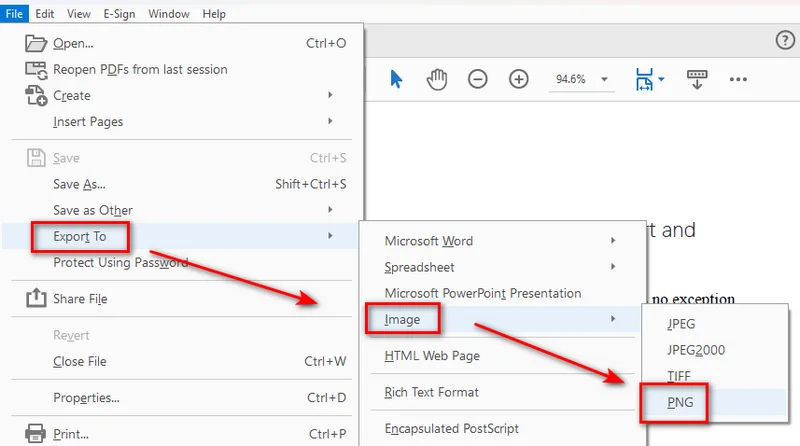Screen dimensions: 800x446
Task: Open the Window menu
Action: tap(169, 14)
